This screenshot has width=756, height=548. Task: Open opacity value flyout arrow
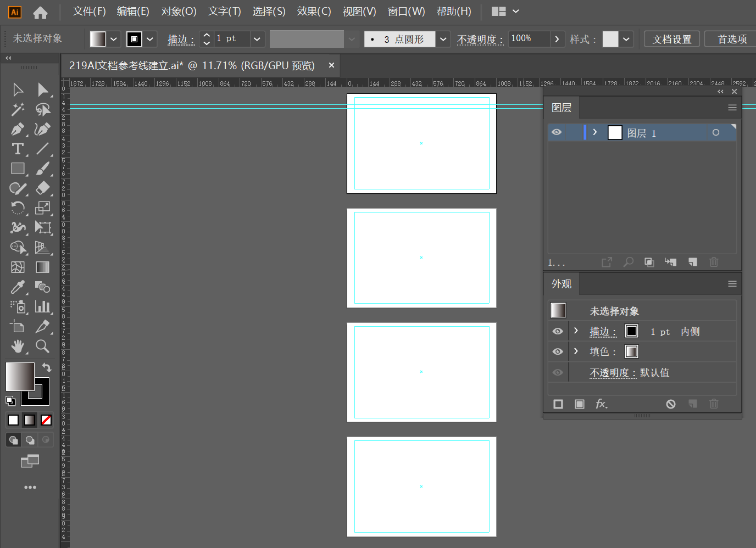pos(557,39)
